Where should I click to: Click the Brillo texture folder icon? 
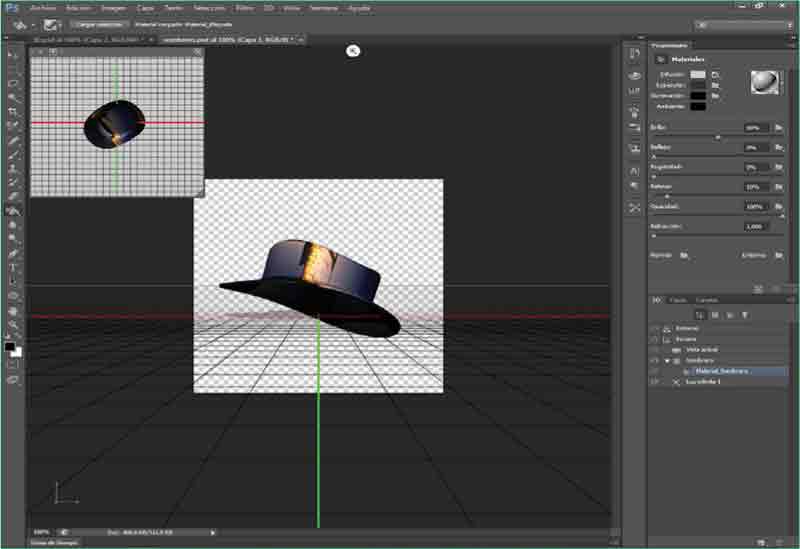pyautogui.click(x=778, y=128)
